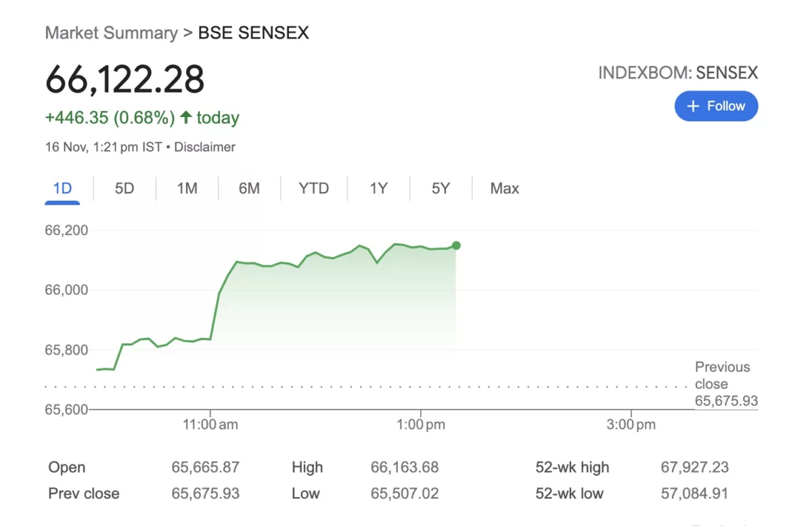Follow the SENSEX index

[x=716, y=107]
